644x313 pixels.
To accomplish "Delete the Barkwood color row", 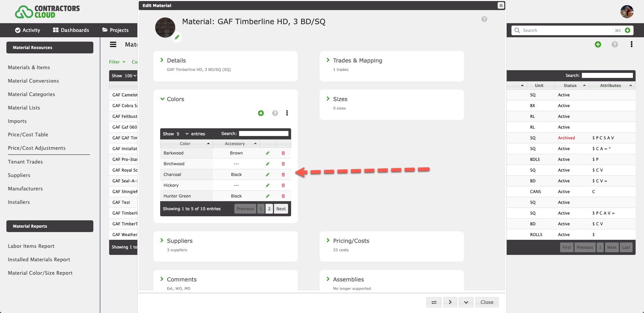I will [x=283, y=153].
